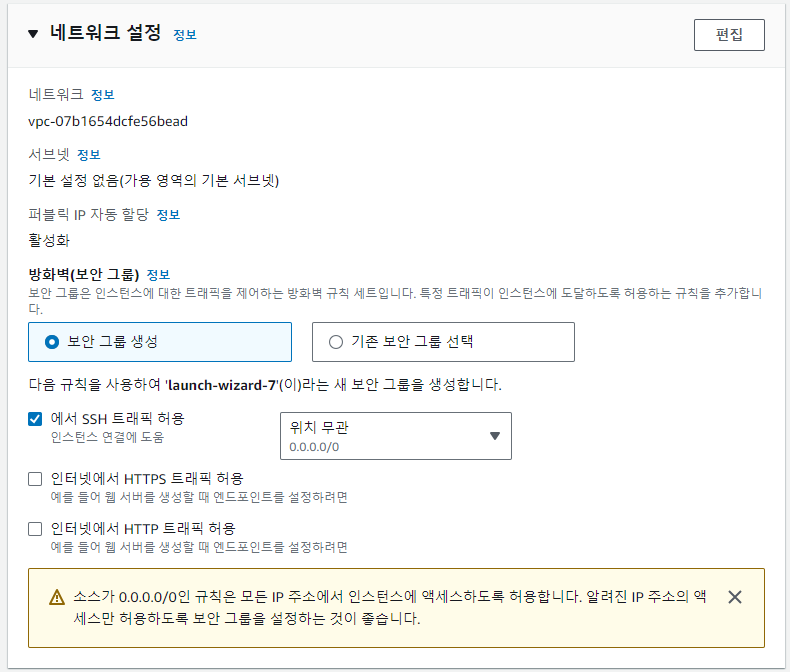Select the 기존 보안 그룹 선택 radio option
The width and height of the screenshot is (790, 672).
click(x=443, y=342)
